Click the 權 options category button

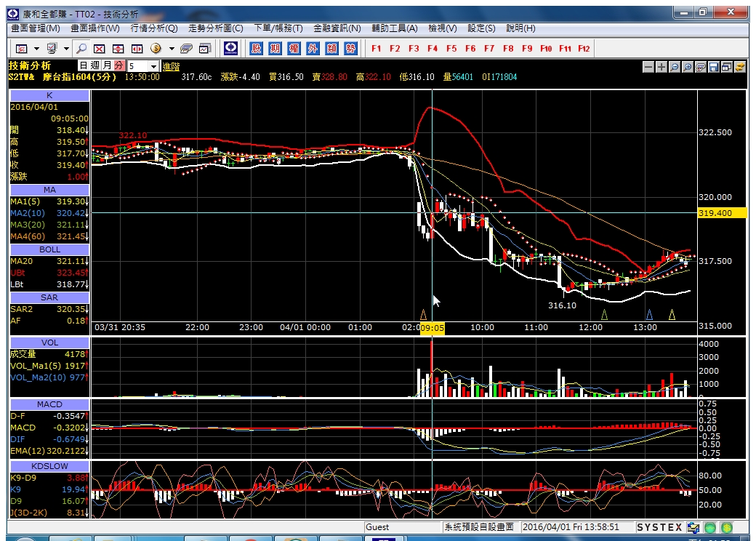pos(294,48)
